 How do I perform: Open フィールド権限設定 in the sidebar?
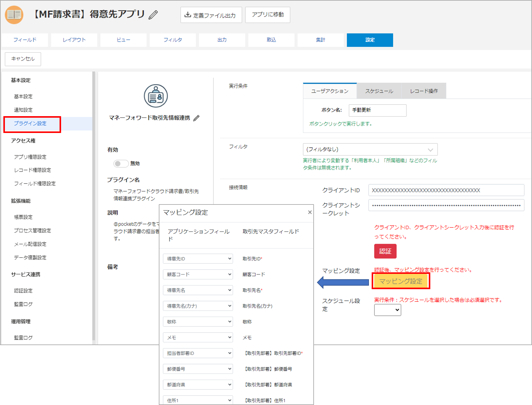[x=35, y=183]
